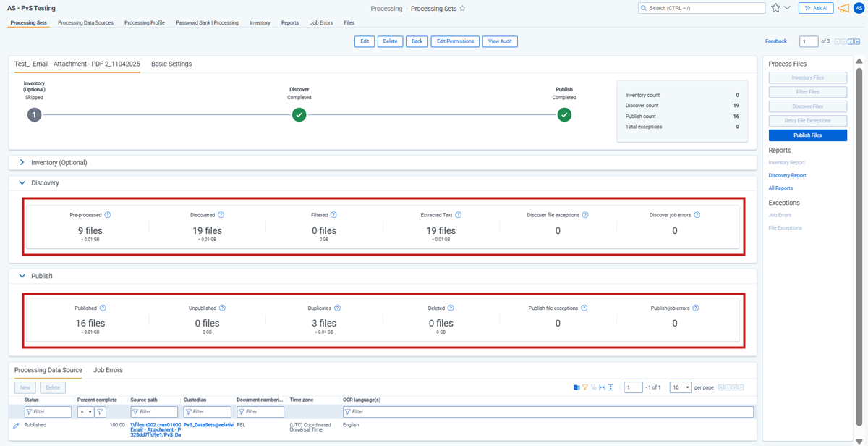Click the Publish Files button

(x=807, y=135)
